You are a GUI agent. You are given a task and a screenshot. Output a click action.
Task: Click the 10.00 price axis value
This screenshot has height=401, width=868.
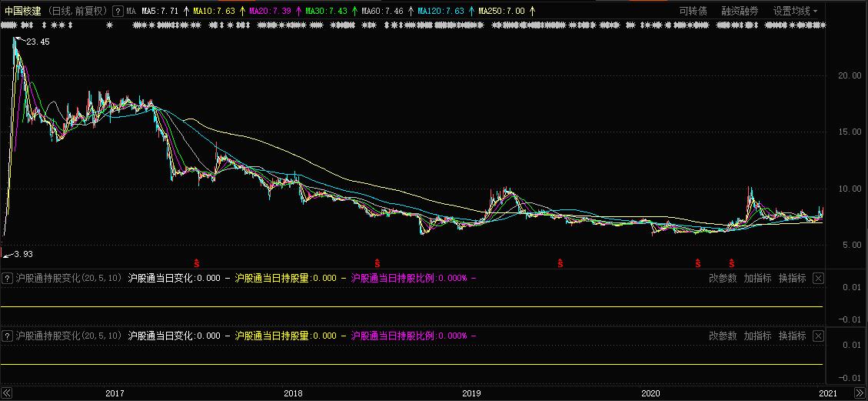click(x=850, y=189)
